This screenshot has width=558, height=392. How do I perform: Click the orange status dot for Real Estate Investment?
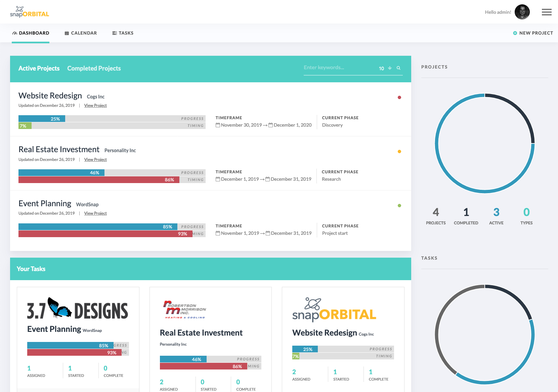click(399, 151)
